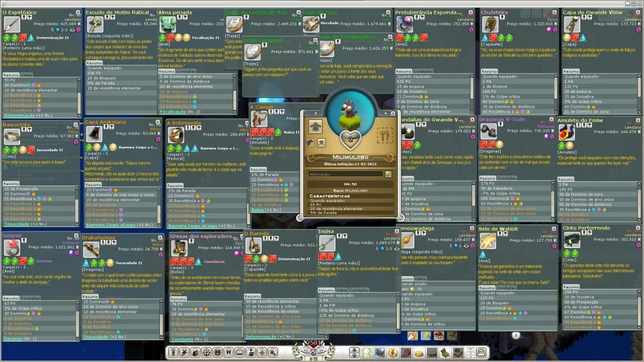The width and height of the screenshot is (644, 362).
Task: Click the O Barrete helmet thumbnail
Action: tap(254, 245)
